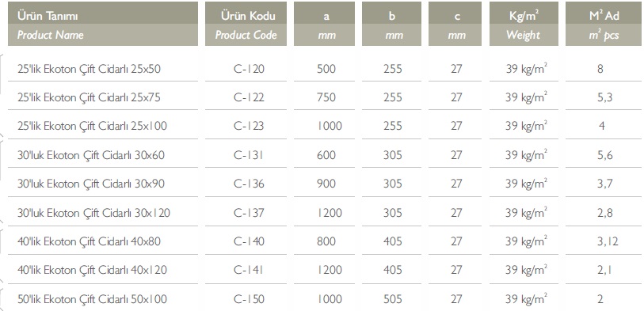Click the column a mm header
644x311 pixels.
(325, 24)
